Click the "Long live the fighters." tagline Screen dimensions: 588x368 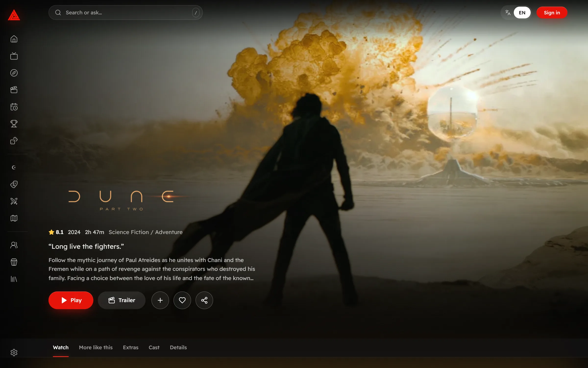coord(86,246)
